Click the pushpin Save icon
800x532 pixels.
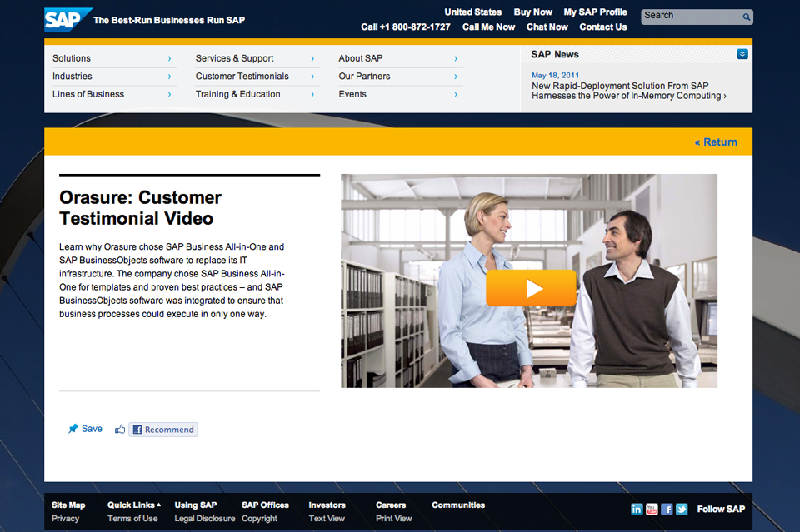tap(73, 429)
